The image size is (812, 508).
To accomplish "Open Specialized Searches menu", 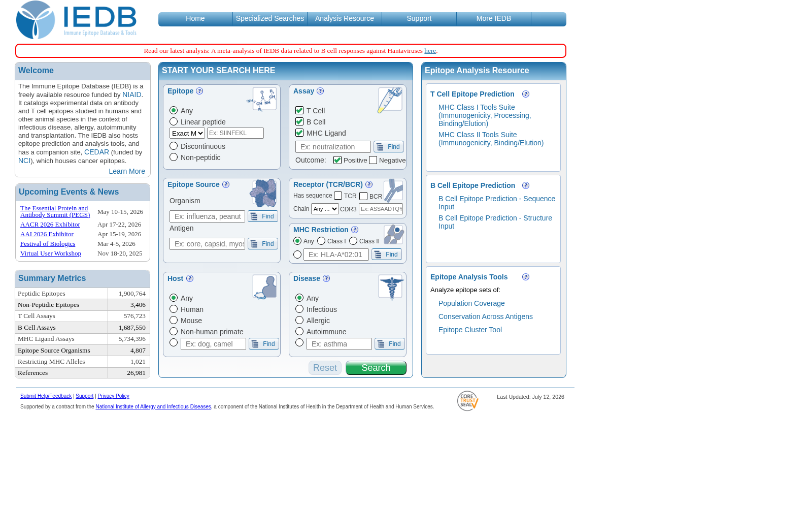I will pyautogui.click(x=270, y=19).
